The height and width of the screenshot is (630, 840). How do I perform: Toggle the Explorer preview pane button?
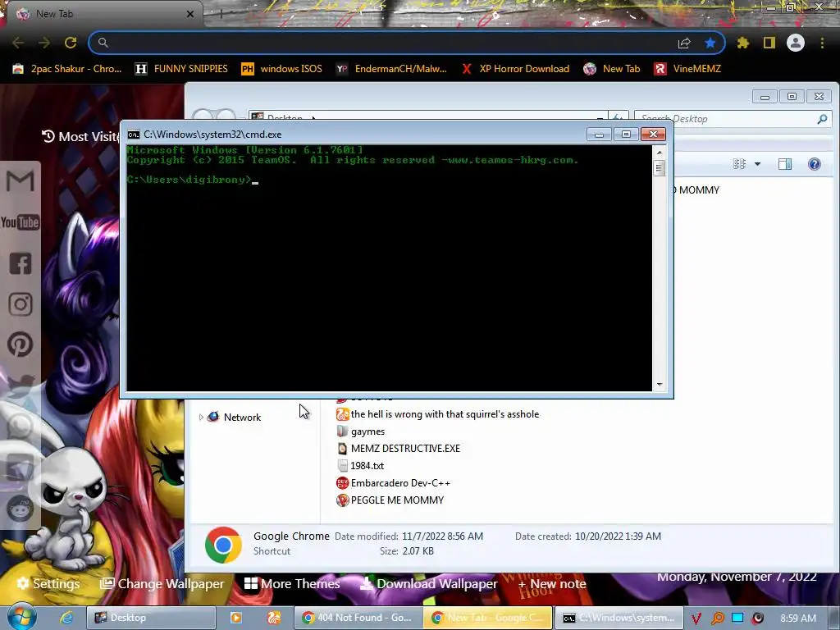tap(785, 164)
